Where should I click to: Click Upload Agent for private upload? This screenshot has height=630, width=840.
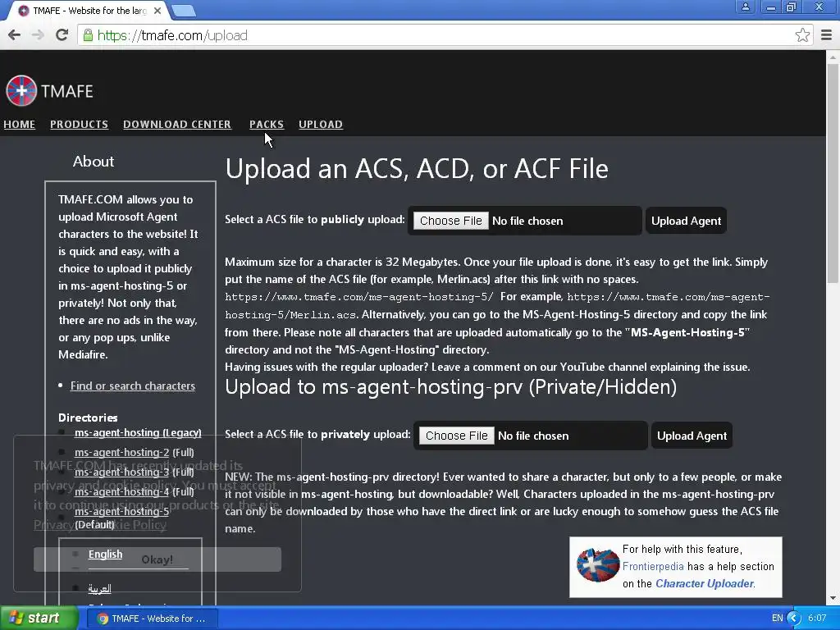click(x=692, y=436)
